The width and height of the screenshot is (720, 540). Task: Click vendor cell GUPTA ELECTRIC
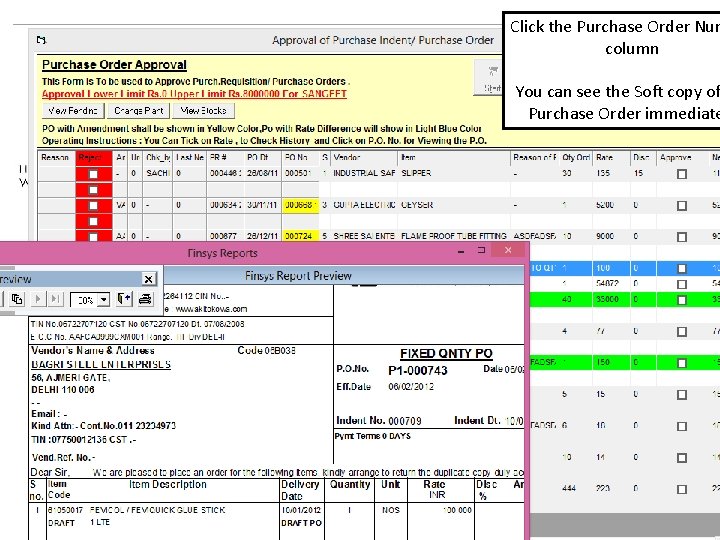point(364,205)
